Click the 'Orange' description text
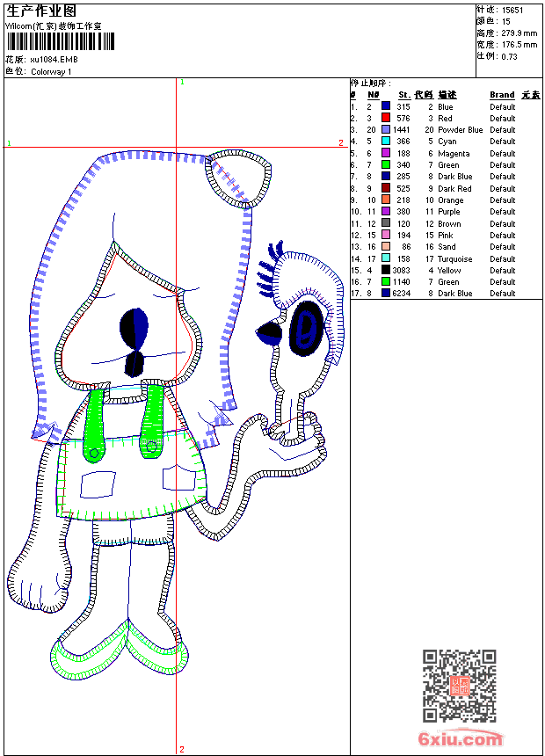This screenshot has width=545, height=756. (450, 200)
